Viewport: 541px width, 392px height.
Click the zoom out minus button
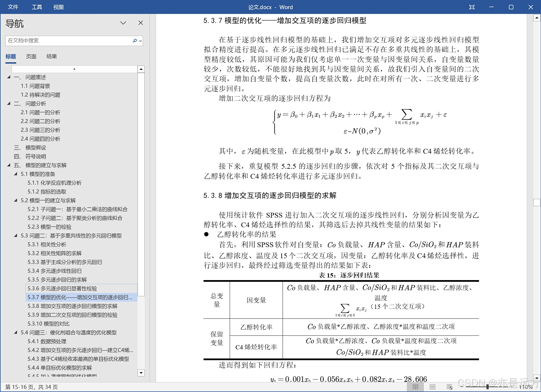(462, 387)
